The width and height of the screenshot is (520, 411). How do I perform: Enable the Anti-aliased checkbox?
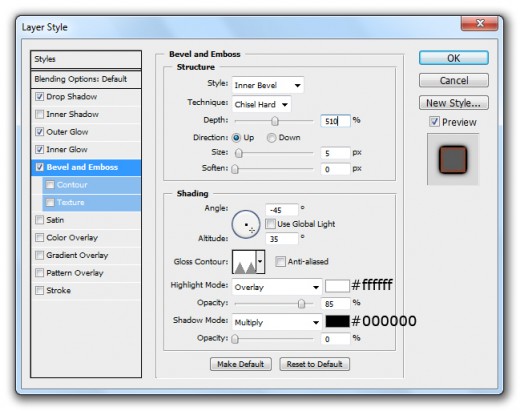coord(280,261)
